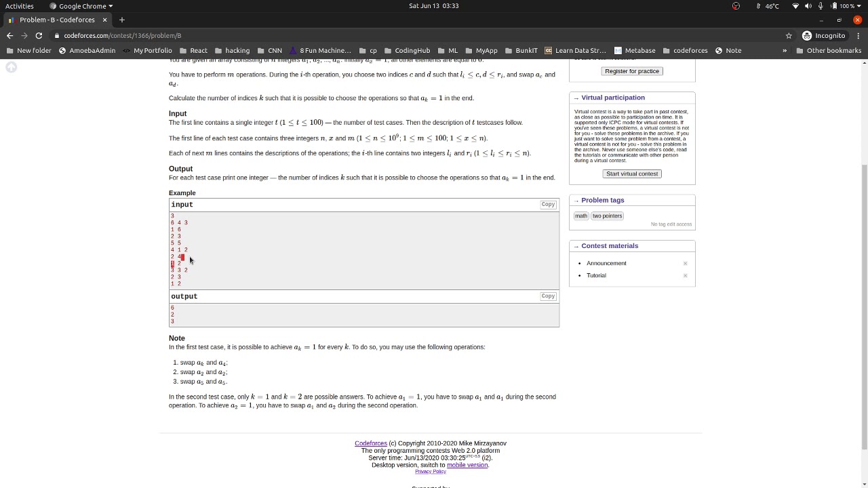Image resolution: width=868 pixels, height=488 pixels.
Task: Click the volume status icon
Action: coord(808,6)
